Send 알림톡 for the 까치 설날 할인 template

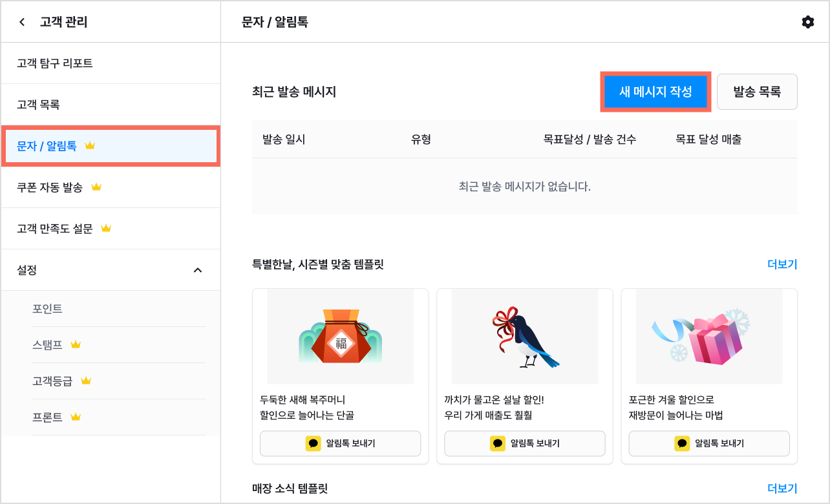(525, 443)
